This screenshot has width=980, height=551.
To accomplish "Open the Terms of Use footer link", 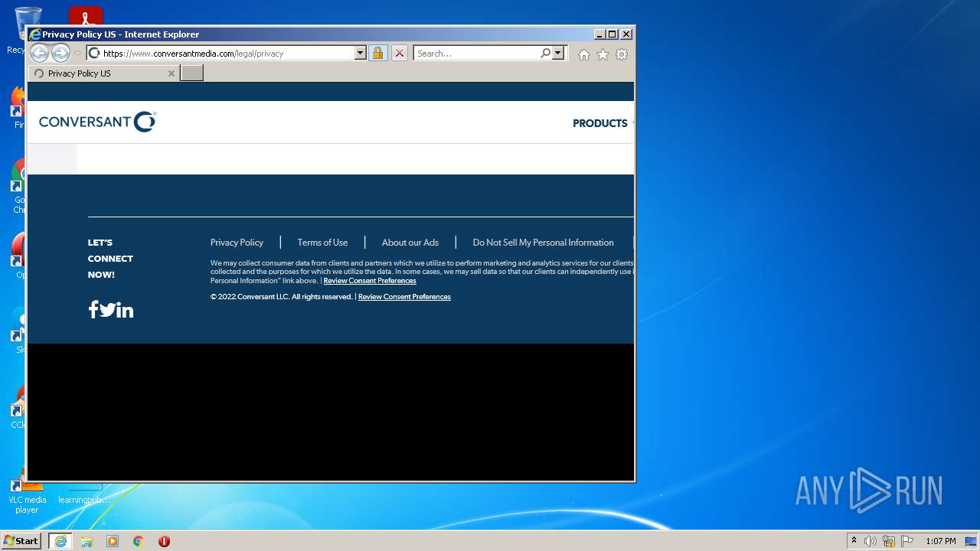I will [x=322, y=243].
